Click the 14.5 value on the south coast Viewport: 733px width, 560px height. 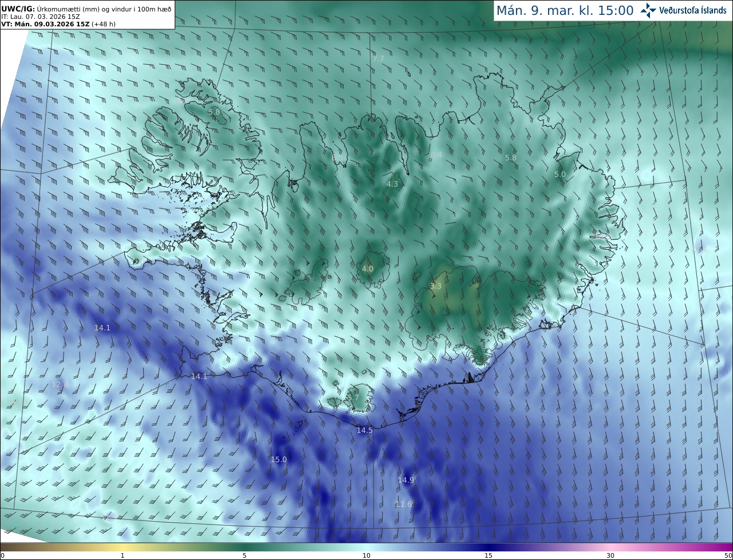pos(365,430)
